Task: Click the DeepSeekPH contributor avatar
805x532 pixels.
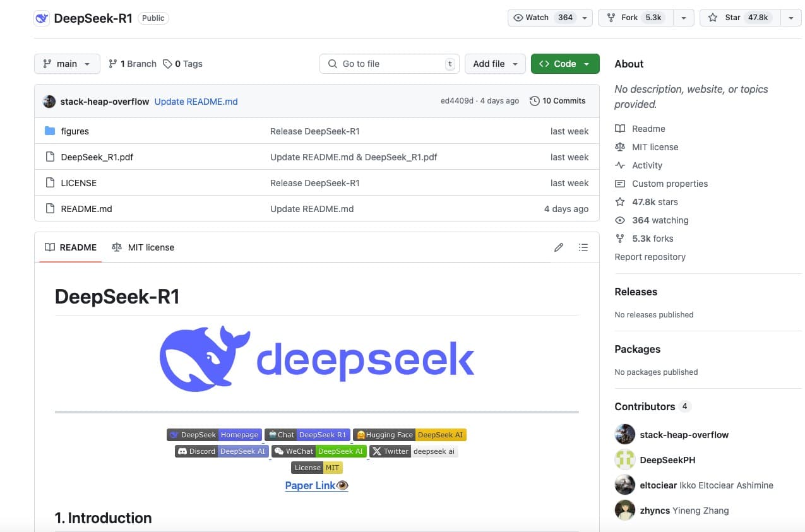Action: coord(625,460)
